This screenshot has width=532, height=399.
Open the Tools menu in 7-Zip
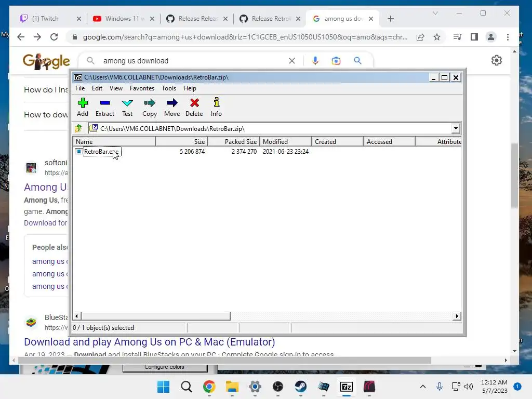coord(169,88)
